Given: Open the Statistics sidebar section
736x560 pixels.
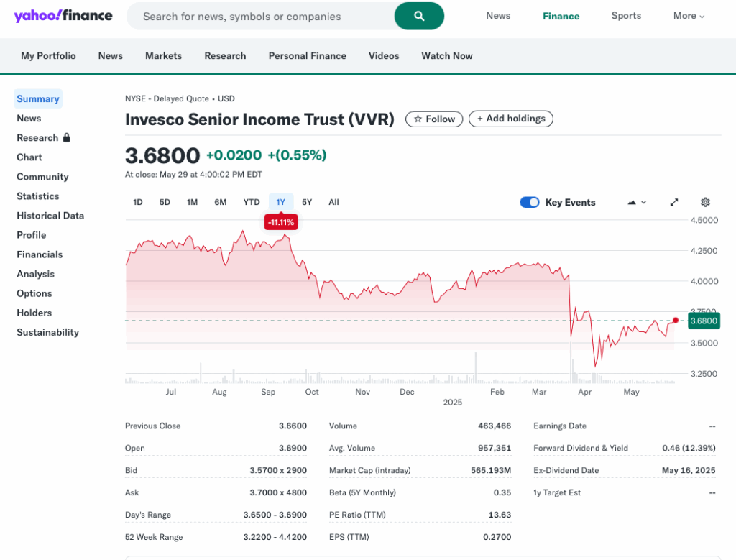Looking at the screenshot, I should point(38,196).
